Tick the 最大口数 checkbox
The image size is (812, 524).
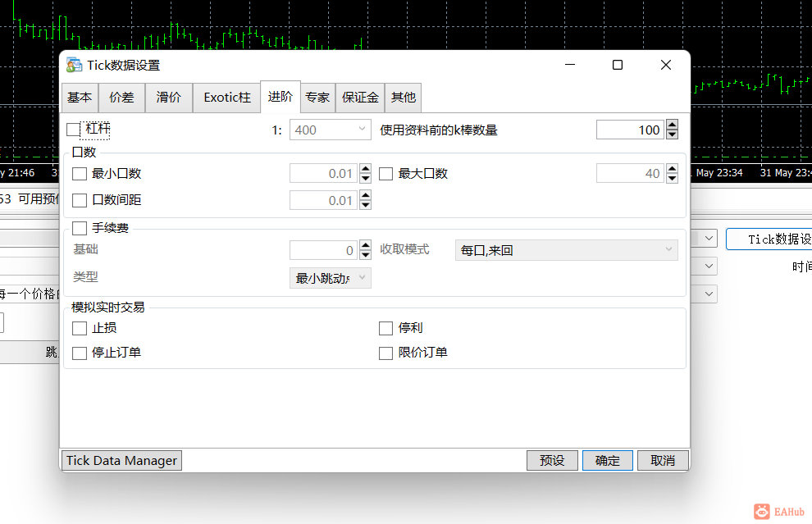pyautogui.click(x=385, y=174)
